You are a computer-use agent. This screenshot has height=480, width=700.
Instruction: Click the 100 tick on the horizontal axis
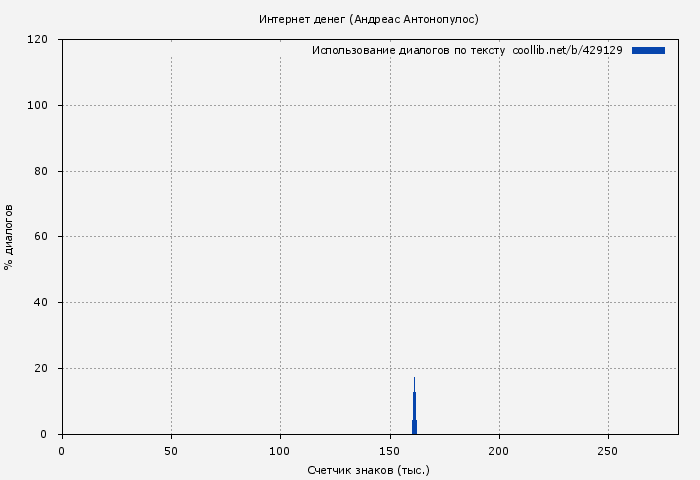(280, 452)
